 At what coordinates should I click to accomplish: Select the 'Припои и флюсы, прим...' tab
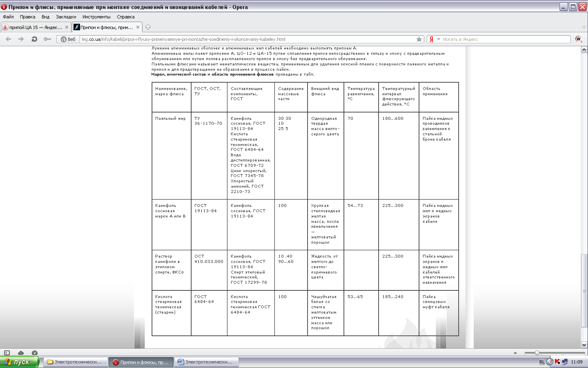(107, 27)
